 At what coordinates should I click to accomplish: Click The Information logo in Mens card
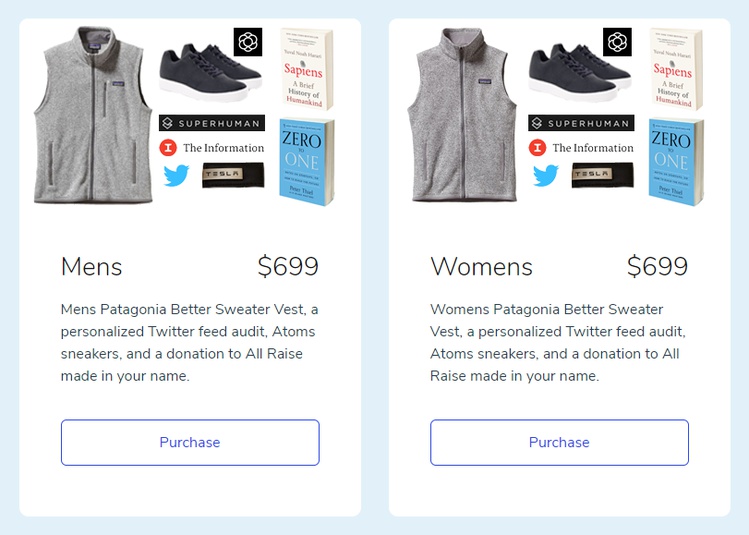212,148
